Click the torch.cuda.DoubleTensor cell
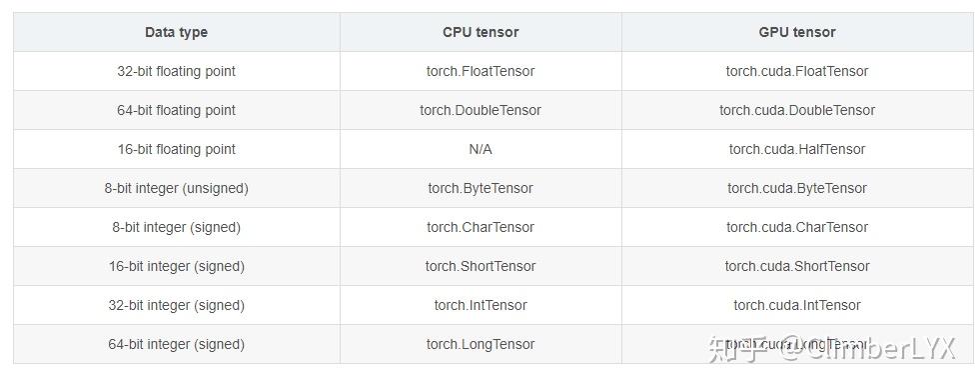This screenshot has width=980, height=388. click(x=797, y=110)
